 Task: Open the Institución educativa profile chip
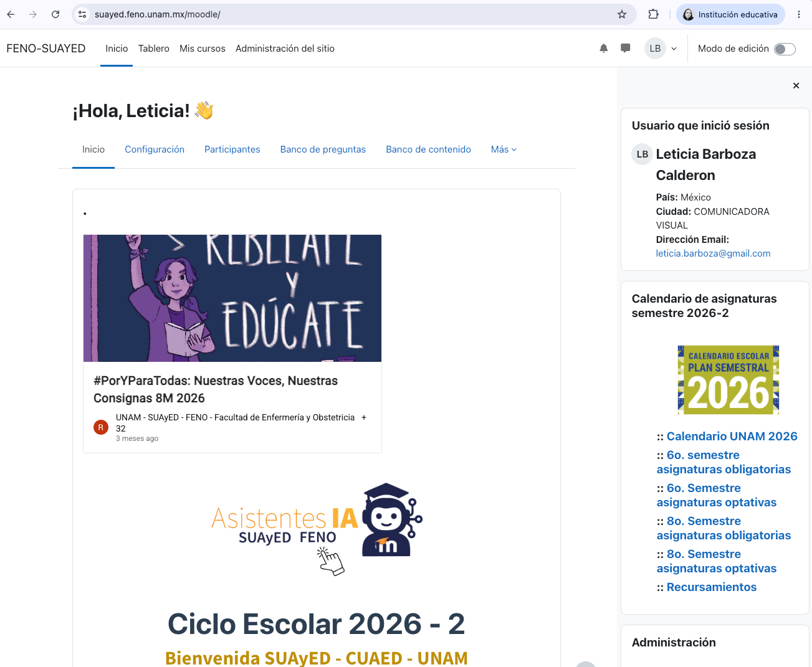[730, 14]
